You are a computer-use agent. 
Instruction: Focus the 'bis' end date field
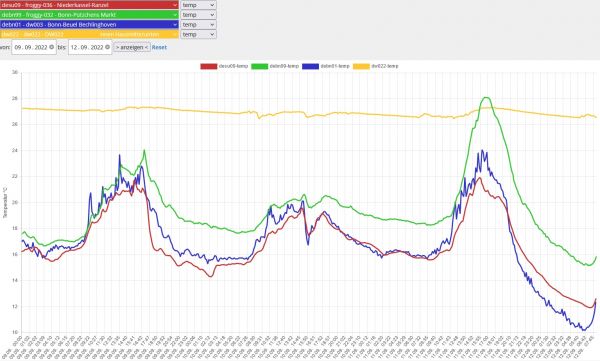point(90,47)
